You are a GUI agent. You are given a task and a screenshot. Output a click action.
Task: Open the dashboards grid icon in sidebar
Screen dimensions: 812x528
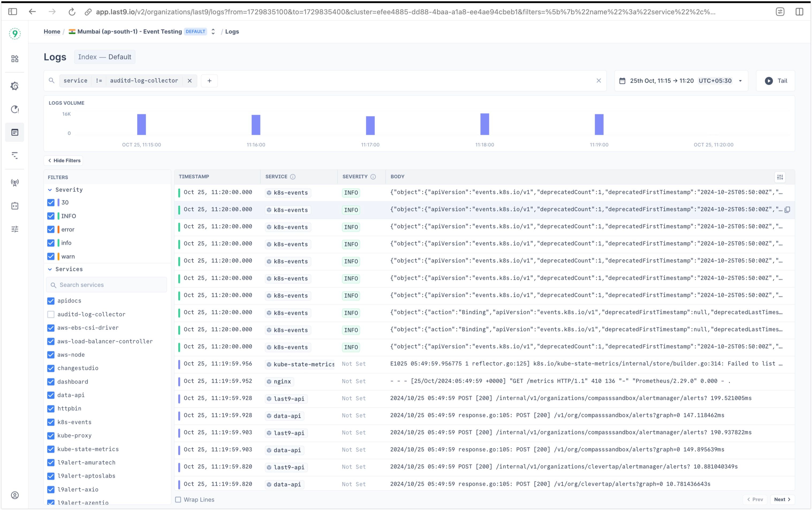(x=15, y=59)
